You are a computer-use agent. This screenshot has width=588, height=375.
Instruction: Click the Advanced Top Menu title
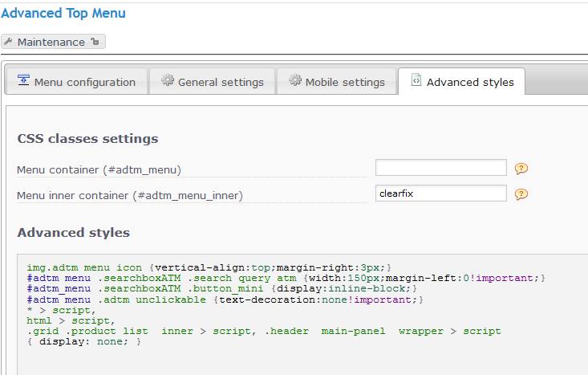(x=63, y=13)
